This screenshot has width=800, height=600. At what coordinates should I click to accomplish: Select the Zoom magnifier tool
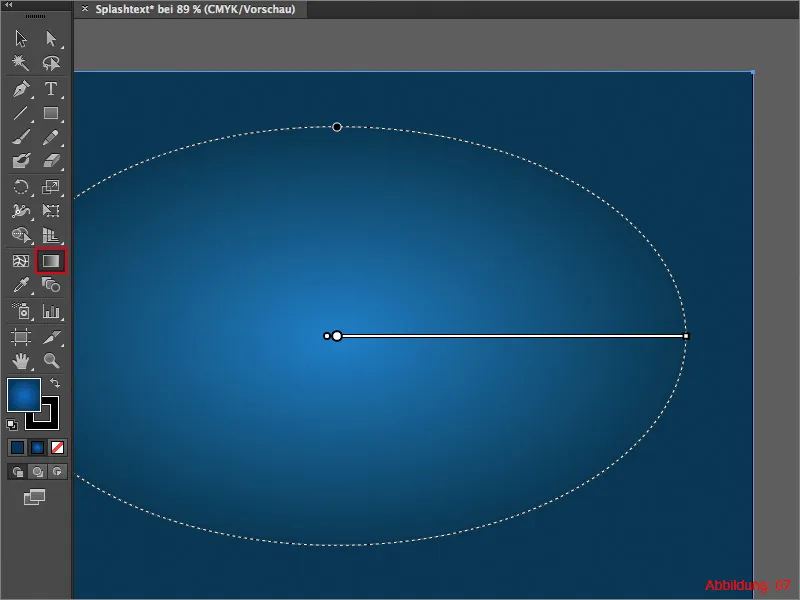tap(51, 361)
